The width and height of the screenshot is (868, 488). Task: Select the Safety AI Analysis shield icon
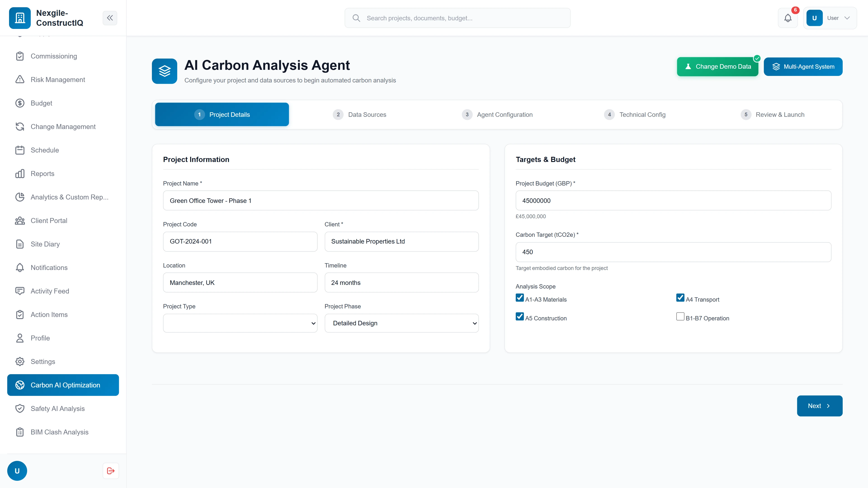20,408
